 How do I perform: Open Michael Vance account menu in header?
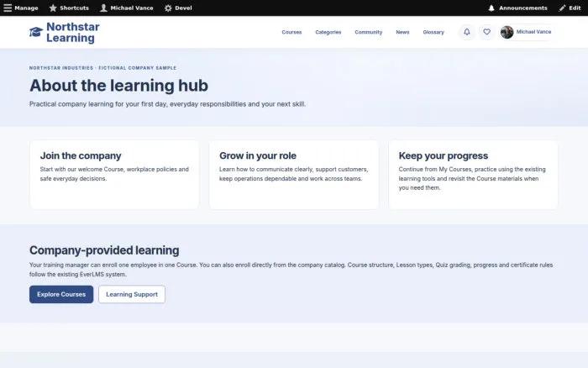pyautogui.click(x=527, y=32)
